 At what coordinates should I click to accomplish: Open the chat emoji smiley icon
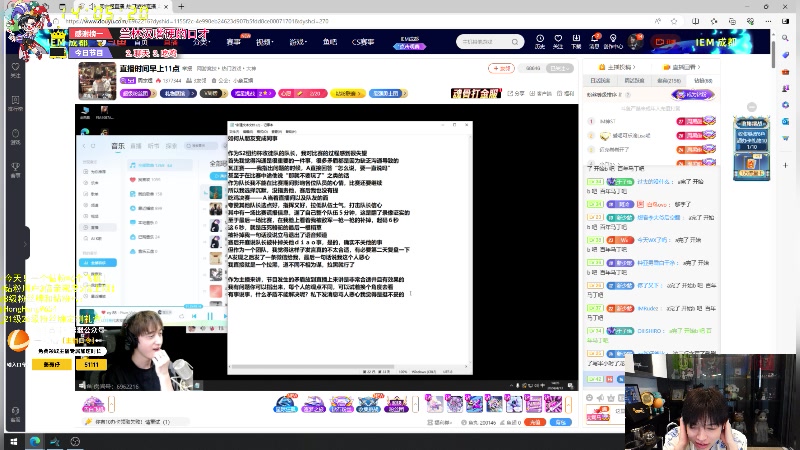tap(589, 397)
